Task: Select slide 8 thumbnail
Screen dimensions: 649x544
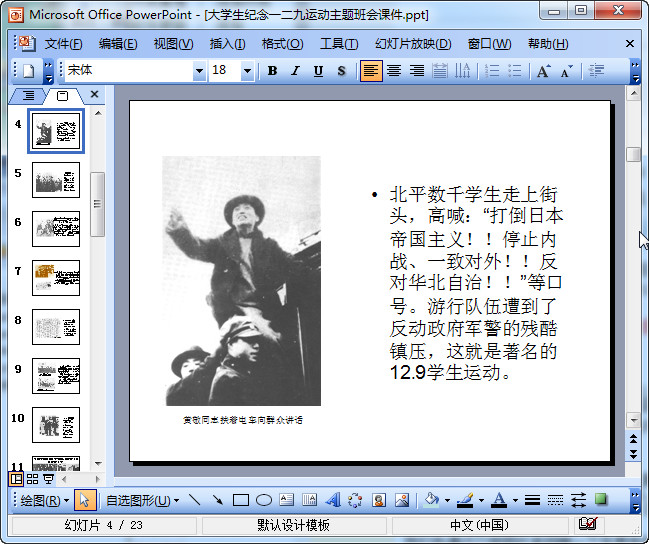Action: pyautogui.click(x=56, y=327)
